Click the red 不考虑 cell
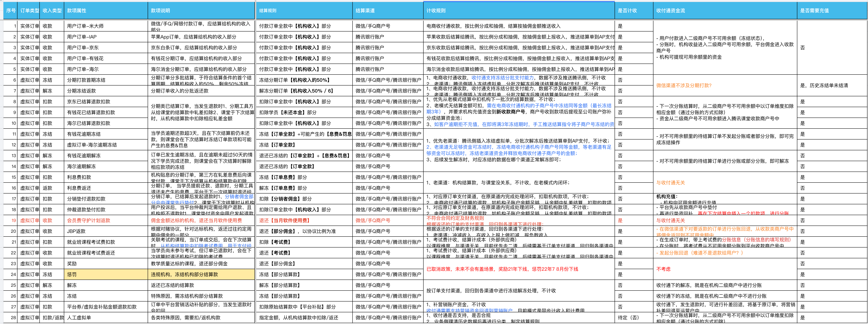 point(725,269)
